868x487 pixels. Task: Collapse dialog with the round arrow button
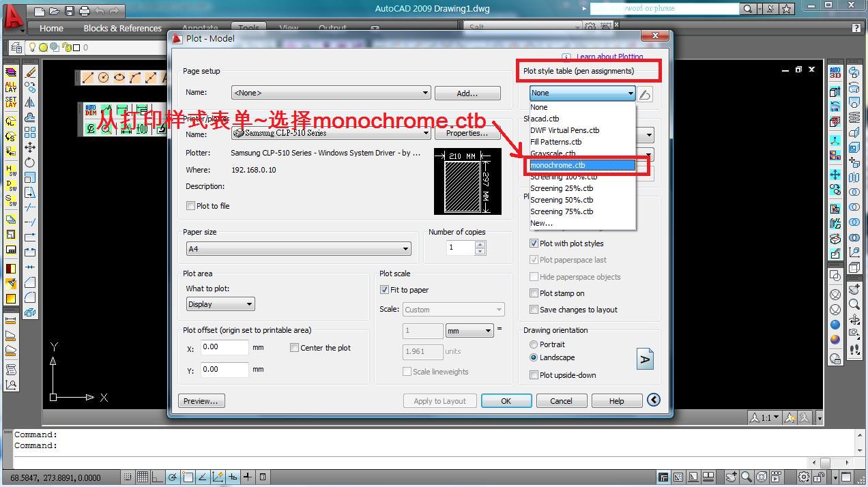coord(654,400)
